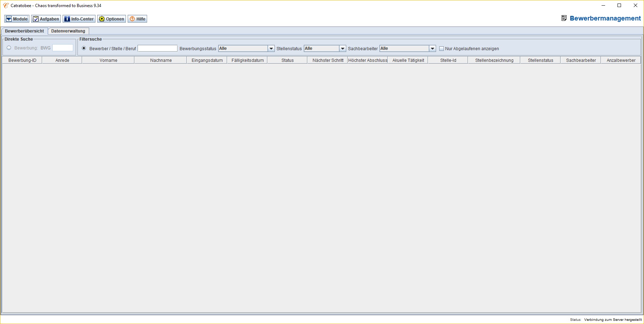Click the Fälligkeitsdatum column header
Screen dimensions: 644x324
247,60
